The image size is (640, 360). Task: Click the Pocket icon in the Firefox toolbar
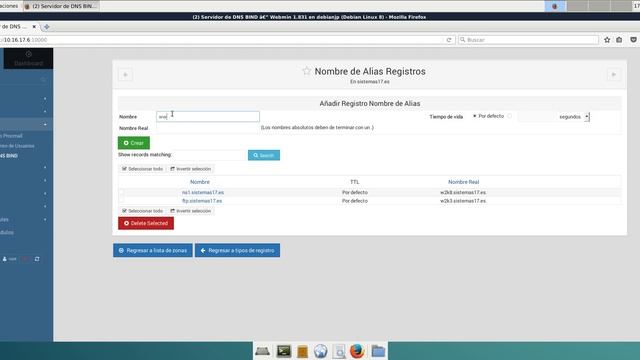[x=633, y=40]
